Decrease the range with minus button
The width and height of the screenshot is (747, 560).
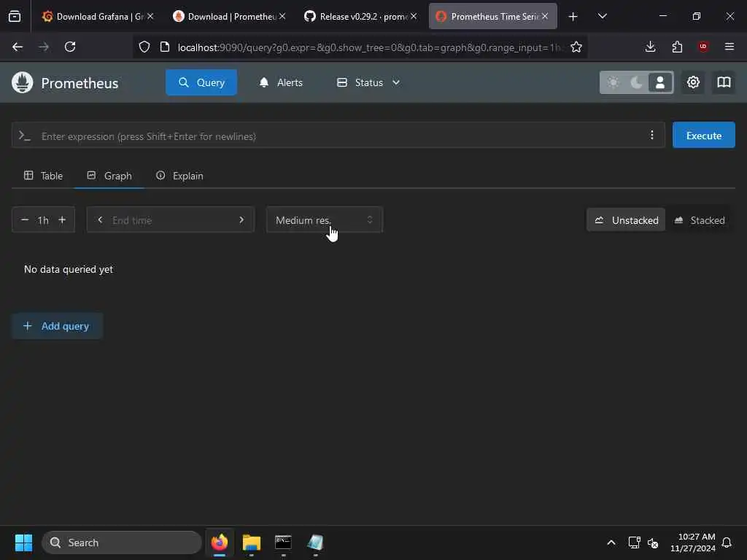tap(25, 220)
